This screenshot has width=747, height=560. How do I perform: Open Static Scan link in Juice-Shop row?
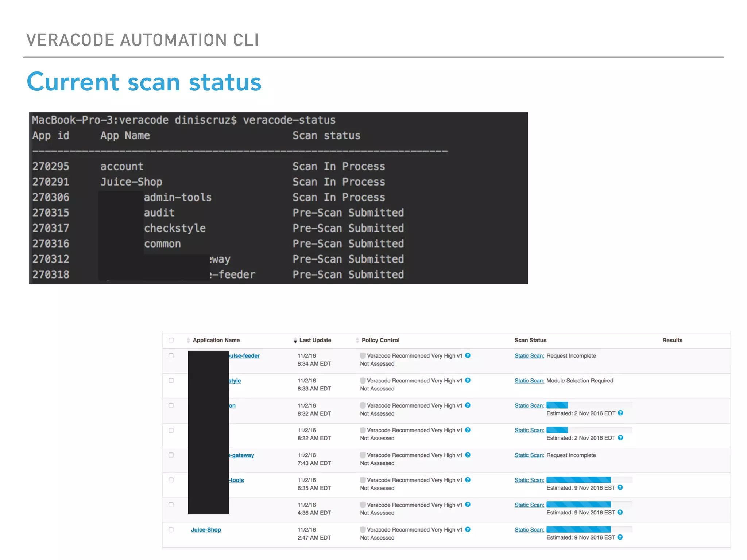529,529
